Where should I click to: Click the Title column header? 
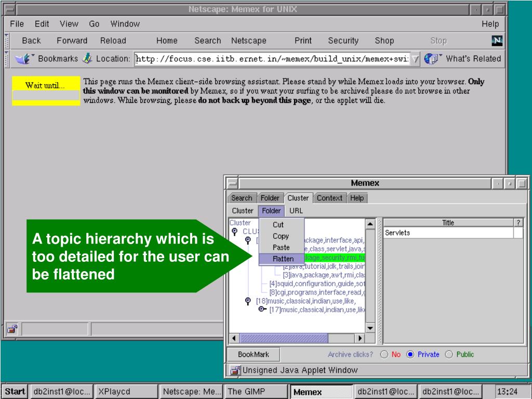[448, 223]
